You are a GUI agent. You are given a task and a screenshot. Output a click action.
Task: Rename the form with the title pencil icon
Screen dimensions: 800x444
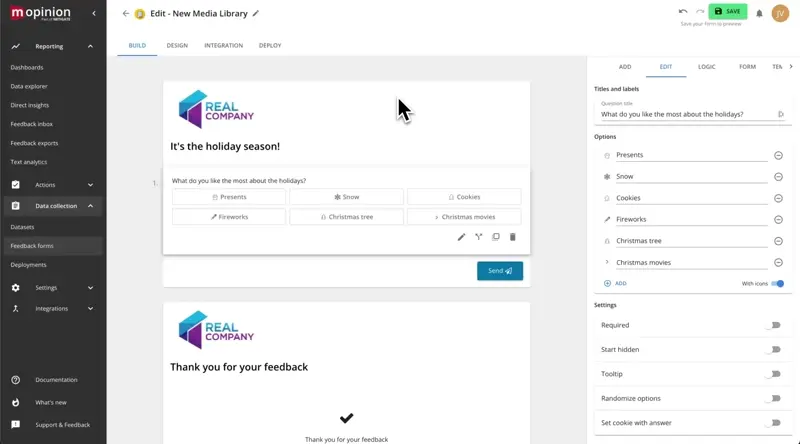click(x=256, y=13)
